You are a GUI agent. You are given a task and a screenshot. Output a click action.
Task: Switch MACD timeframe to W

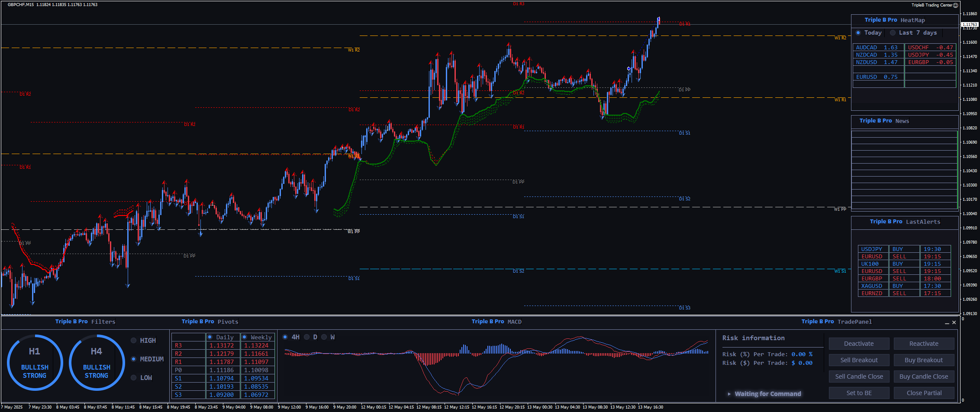coord(324,337)
